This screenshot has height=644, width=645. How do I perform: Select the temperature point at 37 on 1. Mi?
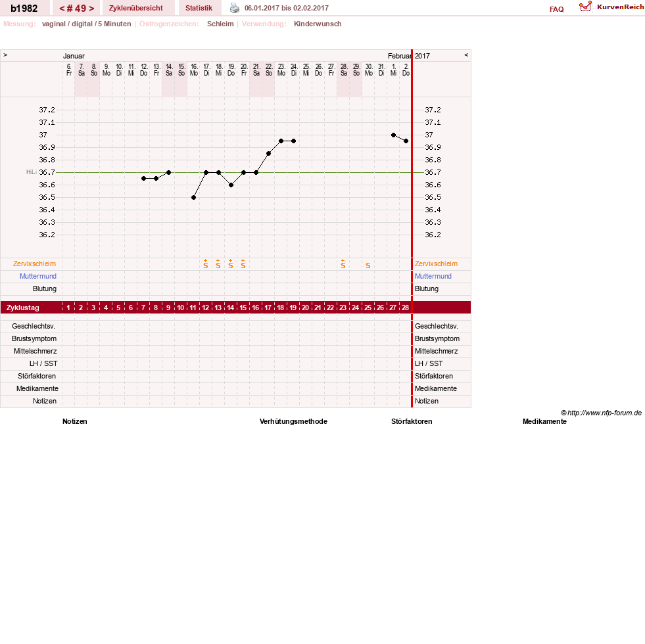coord(394,135)
